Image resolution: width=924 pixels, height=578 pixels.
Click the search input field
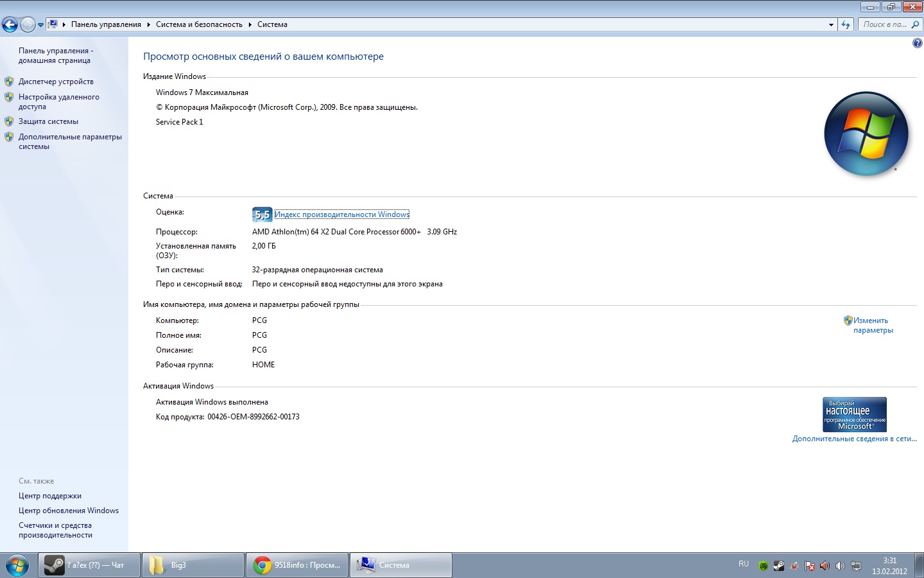(885, 24)
